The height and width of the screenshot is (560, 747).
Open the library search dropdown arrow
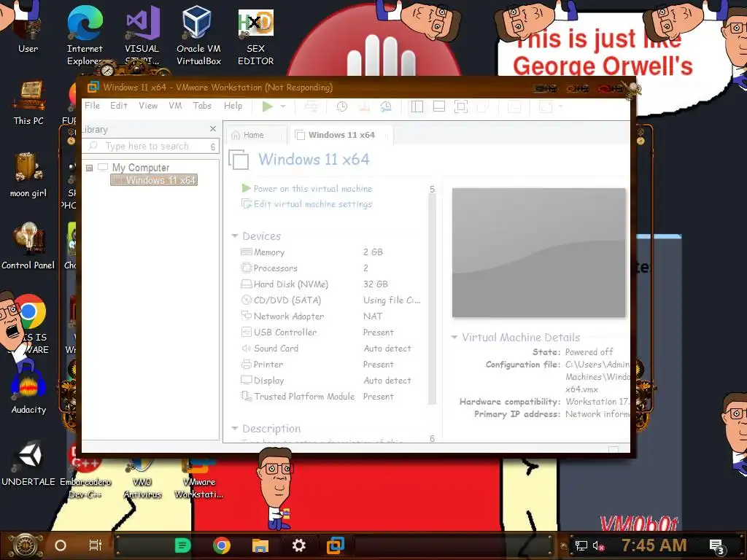click(x=213, y=147)
